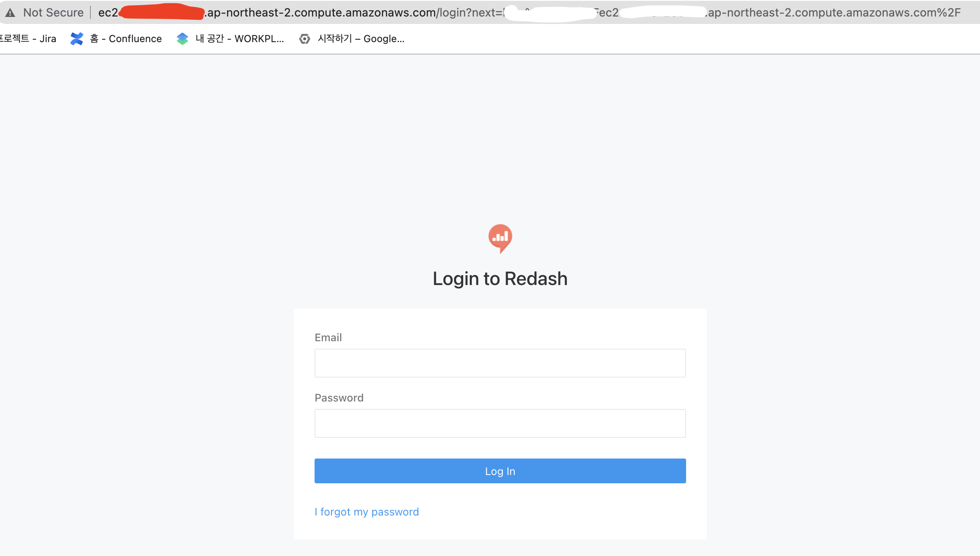Click the Not Secure warning triangle icon
980x556 pixels.
10,13
